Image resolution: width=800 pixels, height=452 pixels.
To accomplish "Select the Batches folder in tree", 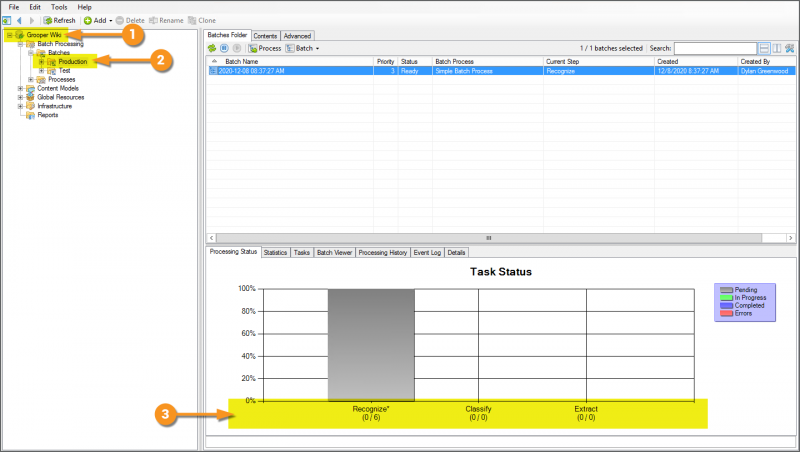I will (59, 53).
